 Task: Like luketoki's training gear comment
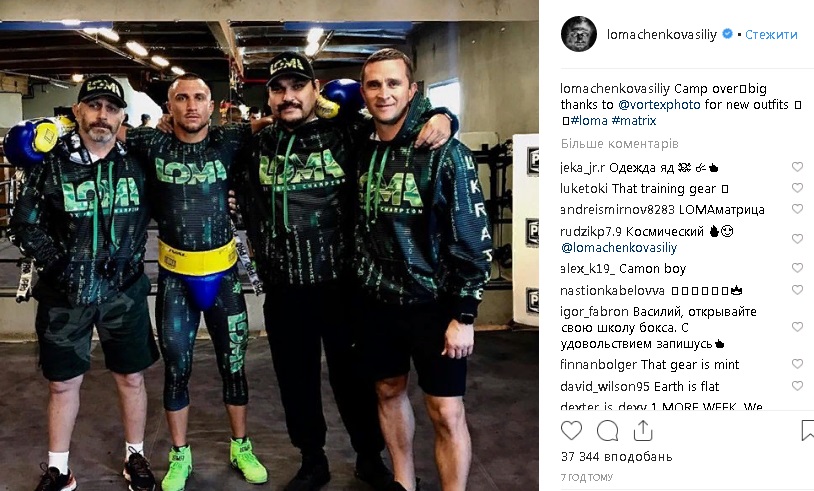pyautogui.click(x=797, y=187)
